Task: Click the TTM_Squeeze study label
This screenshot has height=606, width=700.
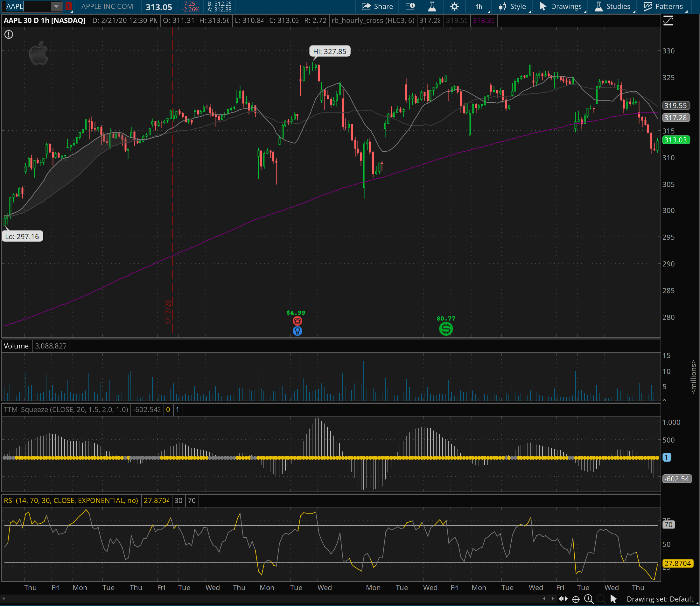Action: pyautogui.click(x=66, y=410)
